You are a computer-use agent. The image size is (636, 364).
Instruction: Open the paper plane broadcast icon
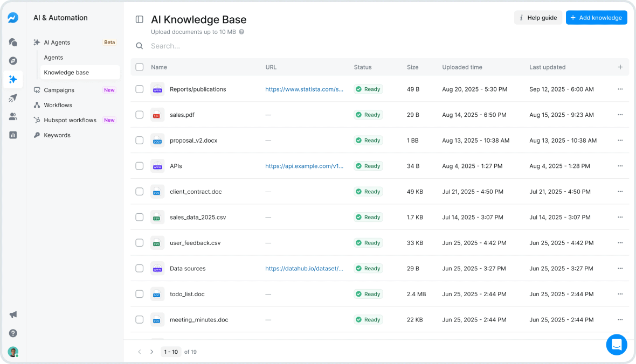coord(12,97)
